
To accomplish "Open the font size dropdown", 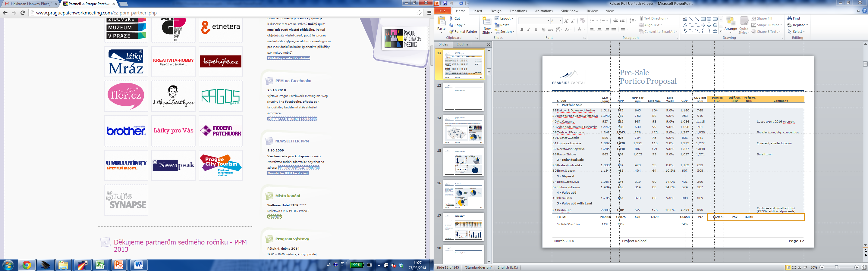I will point(560,21).
